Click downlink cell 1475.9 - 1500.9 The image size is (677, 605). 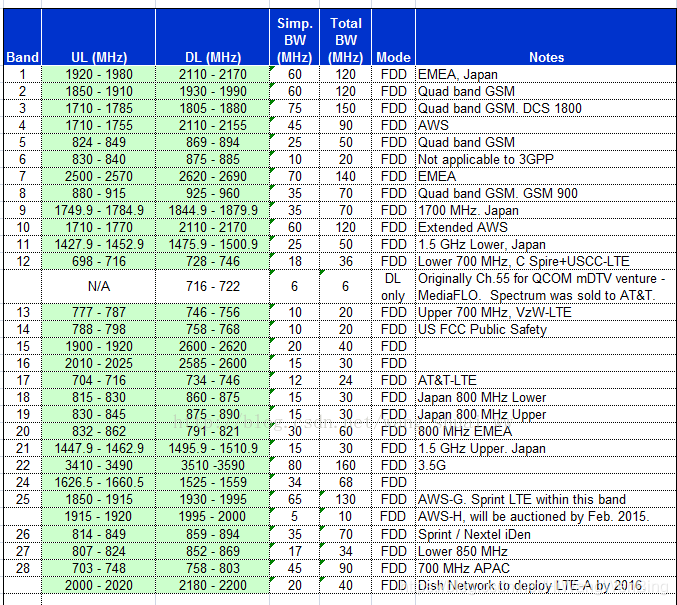point(212,244)
